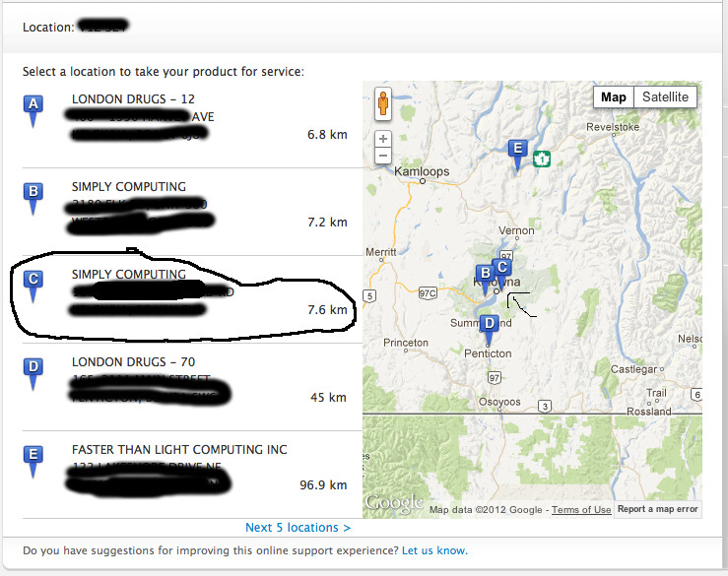Zoom in the map with plus button
Image resolution: width=728 pixels, height=576 pixels.
(x=383, y=139)
